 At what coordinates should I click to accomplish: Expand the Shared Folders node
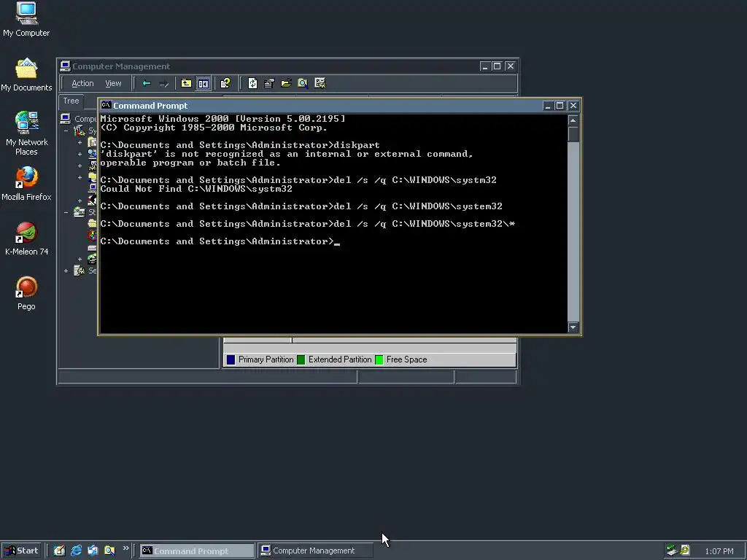[x=80, y=178]
